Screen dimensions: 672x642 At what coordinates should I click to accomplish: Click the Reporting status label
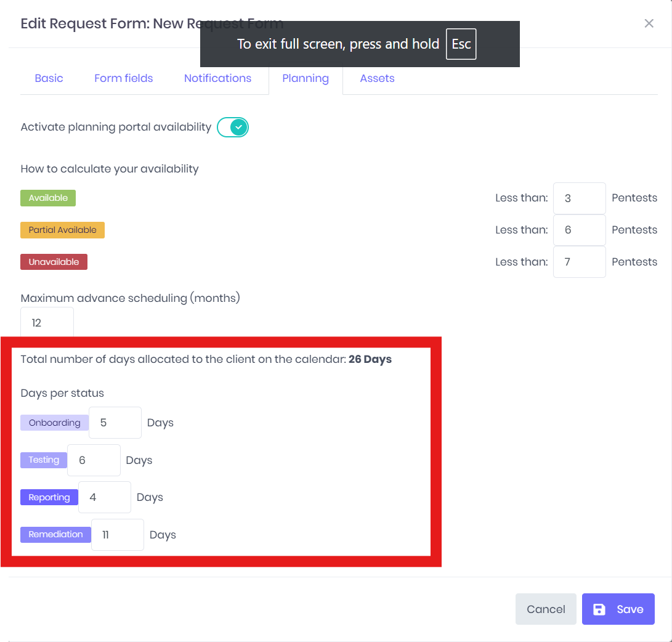[x=49, y=497]
